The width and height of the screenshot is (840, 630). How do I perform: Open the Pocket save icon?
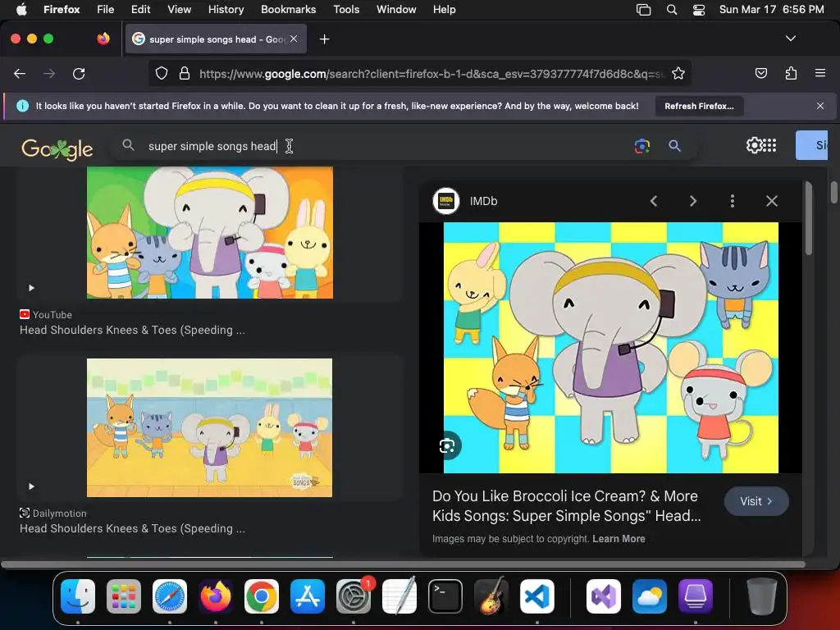click(x=760, y=73)
